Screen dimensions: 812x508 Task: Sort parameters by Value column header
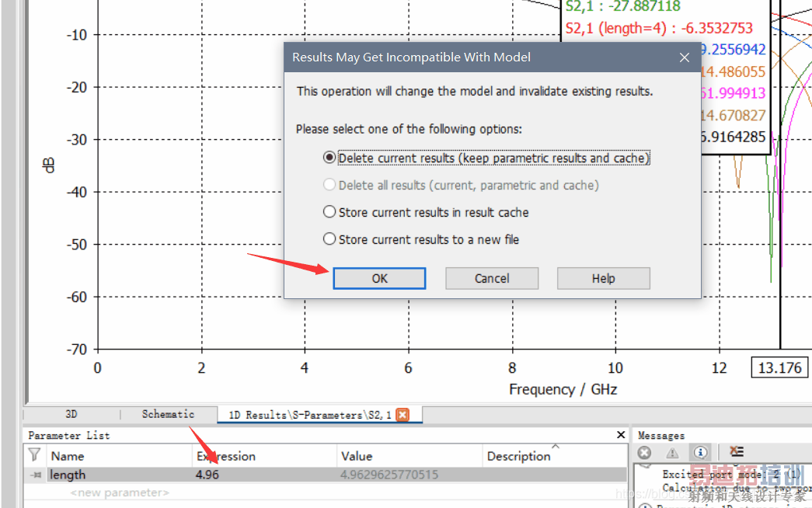click(409, 456)
